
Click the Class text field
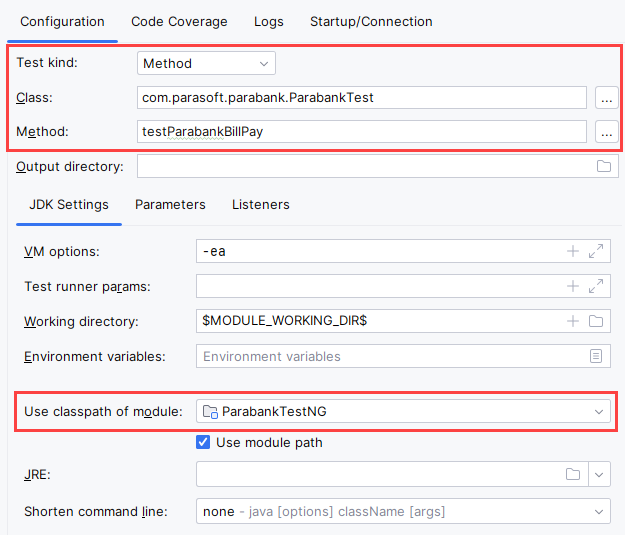[362, 97]
